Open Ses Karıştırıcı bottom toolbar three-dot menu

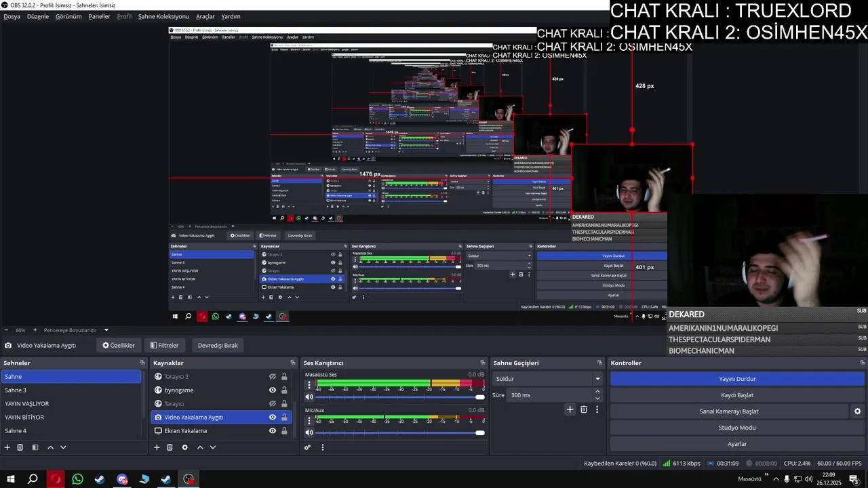[323, 447]
